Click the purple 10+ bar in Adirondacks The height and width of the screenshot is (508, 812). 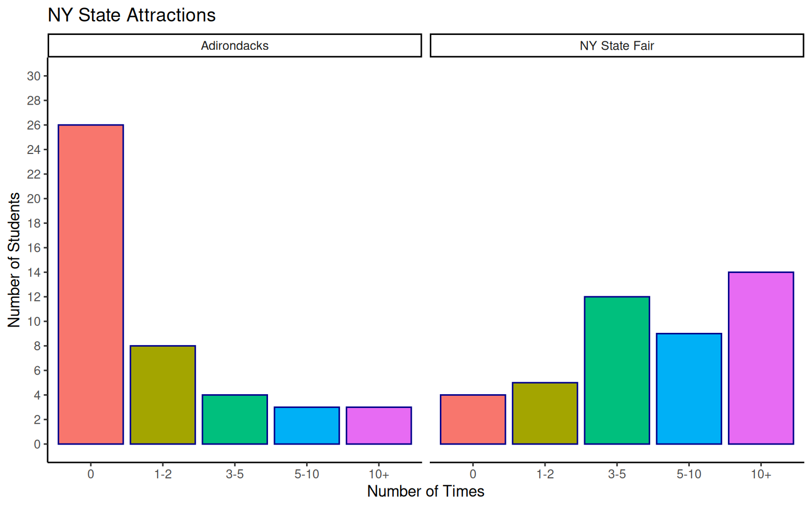[x=379, y=425]
